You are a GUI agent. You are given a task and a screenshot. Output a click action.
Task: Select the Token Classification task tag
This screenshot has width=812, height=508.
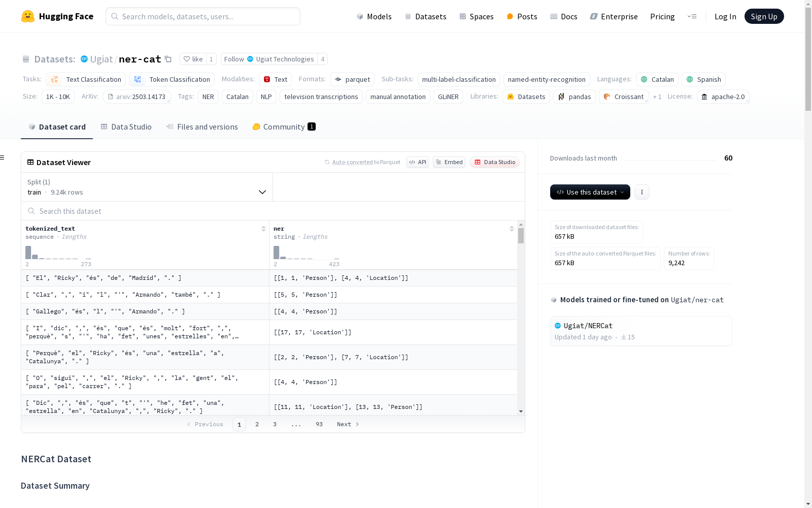(x=172, y=79)
